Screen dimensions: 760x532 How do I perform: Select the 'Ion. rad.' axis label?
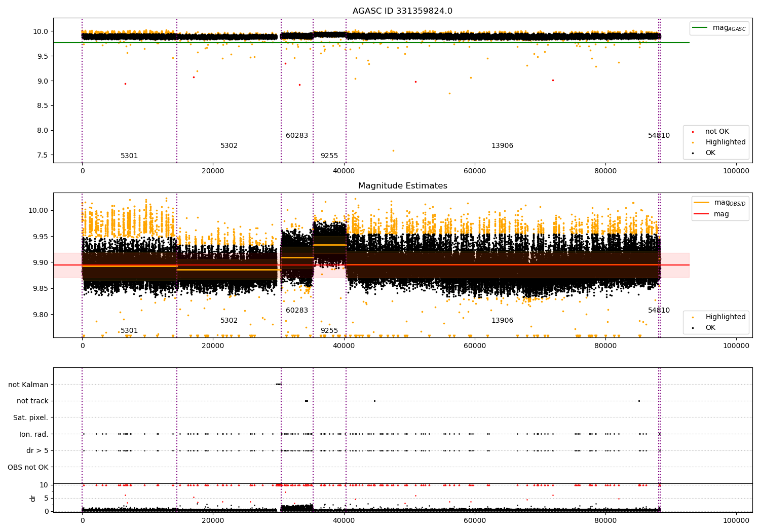pyautogui.click(x=34, y=434)
